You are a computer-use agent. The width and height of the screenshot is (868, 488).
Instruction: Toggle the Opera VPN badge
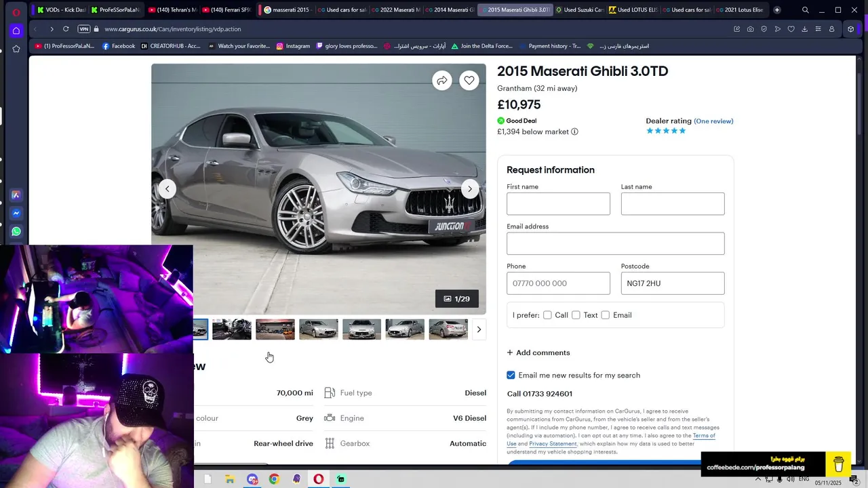tap(84, 29)
